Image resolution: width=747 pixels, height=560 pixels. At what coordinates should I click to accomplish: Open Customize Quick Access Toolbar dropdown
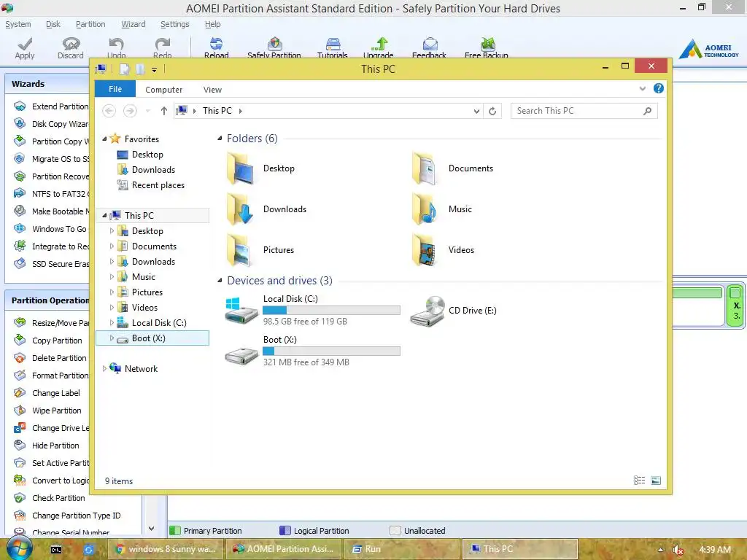tap(155, 69)
